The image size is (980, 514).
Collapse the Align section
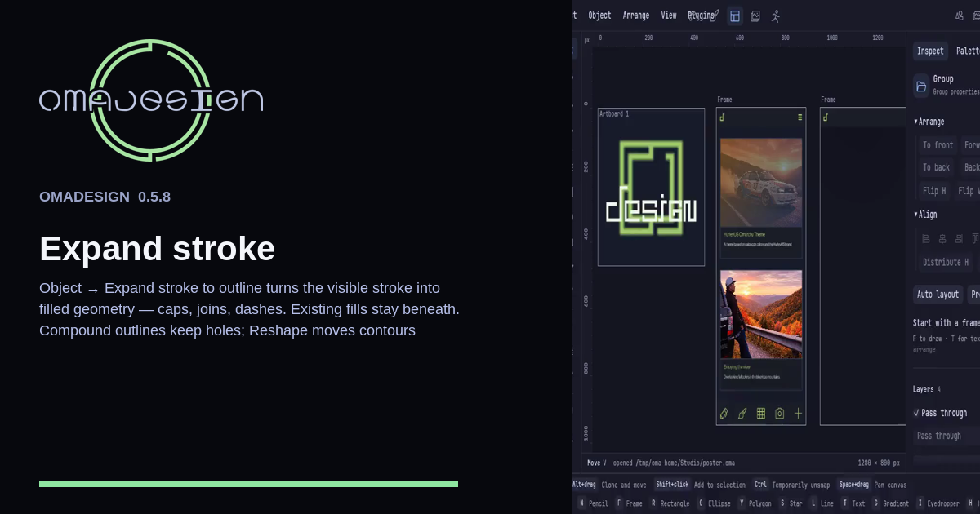[925, 215]
